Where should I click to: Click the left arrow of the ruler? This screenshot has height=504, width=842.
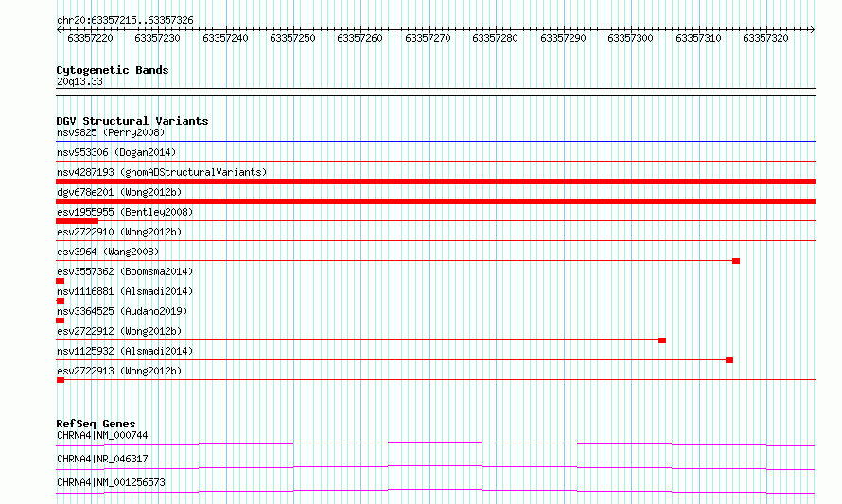pos(59,30)
